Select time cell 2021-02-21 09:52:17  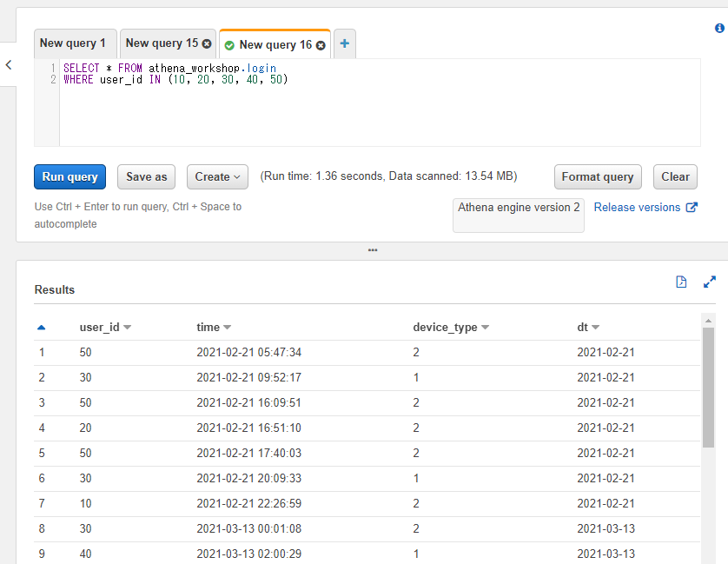(248, 378)
